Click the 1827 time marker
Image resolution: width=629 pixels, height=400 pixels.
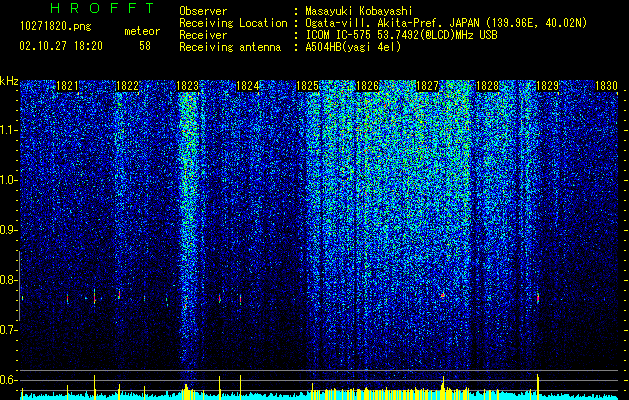click(x=427, y=86)
